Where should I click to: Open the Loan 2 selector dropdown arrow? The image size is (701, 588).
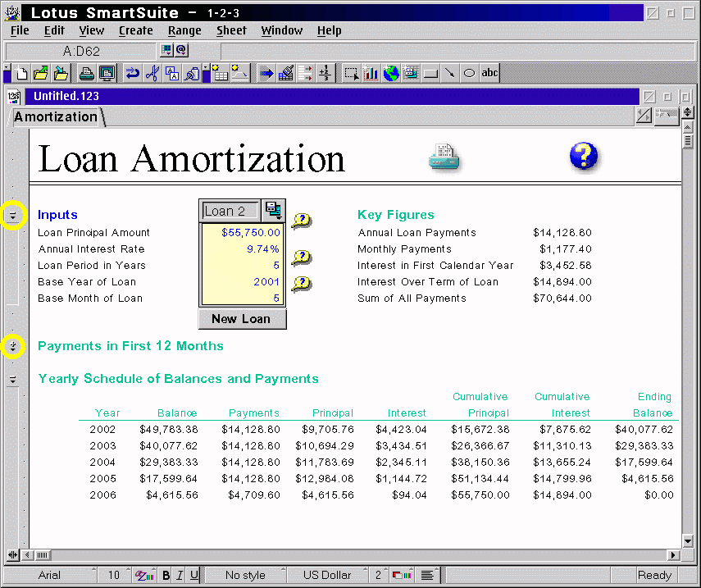pyautogui.click(x=273, y=210)
